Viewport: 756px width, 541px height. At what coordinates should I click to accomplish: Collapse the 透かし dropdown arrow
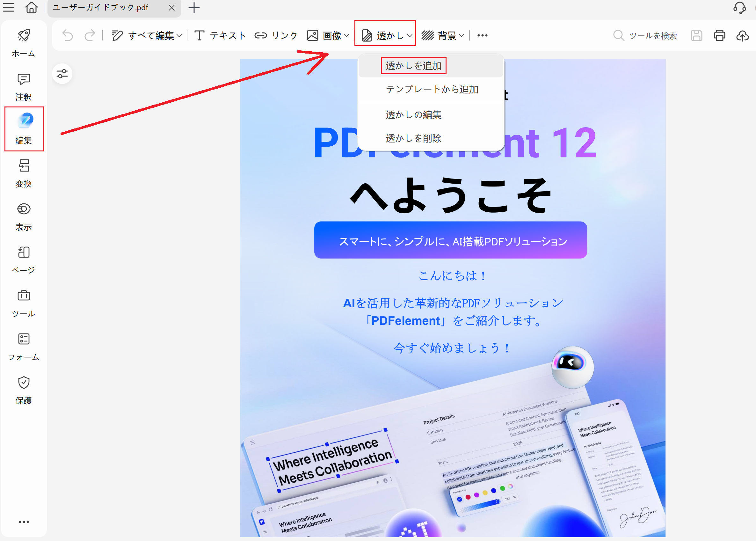point(410,36)
